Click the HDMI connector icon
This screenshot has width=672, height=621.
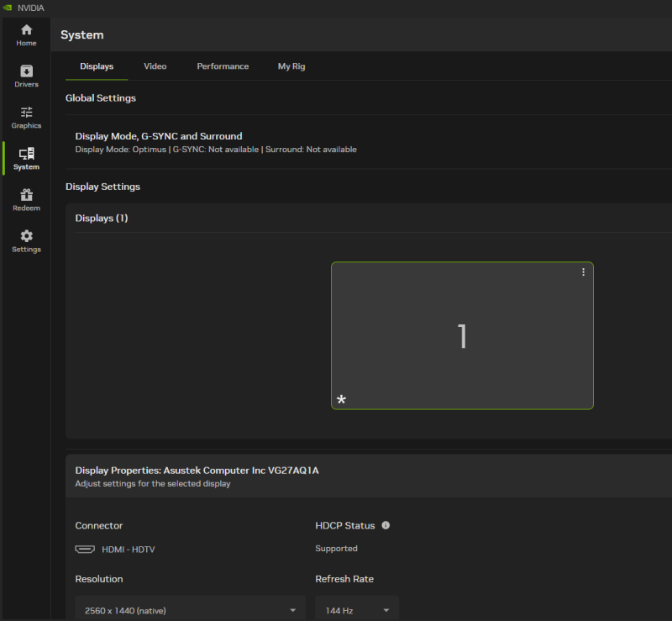point(85,550)
